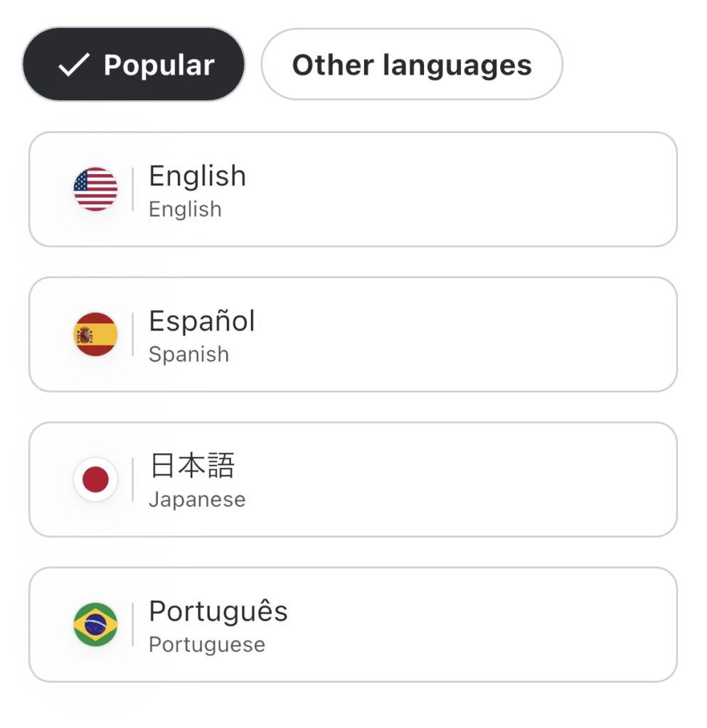
Task: Click the 'Other languages' label text
Action: [x=412, y=65]
